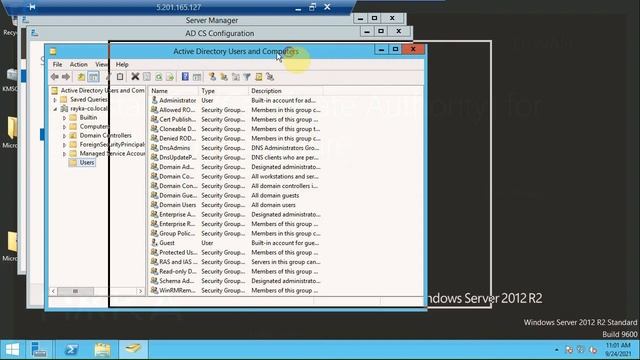
Task: Select the RAS and IAS... group row
Action: [x=236, y=262]
